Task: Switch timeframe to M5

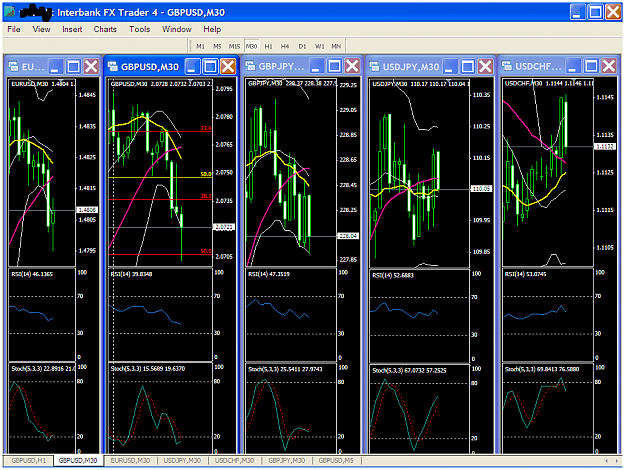Action: [x=217, y=46]
